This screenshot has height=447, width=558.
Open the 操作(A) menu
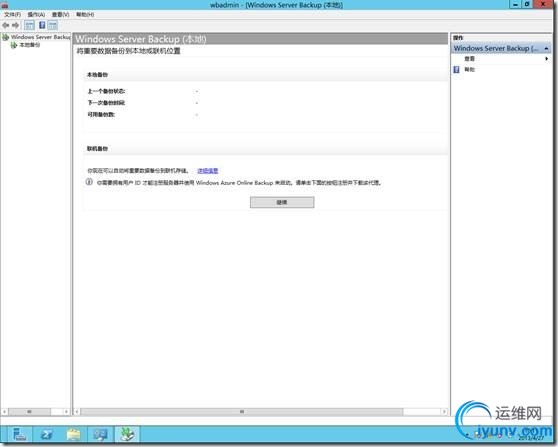click(36, 15)
